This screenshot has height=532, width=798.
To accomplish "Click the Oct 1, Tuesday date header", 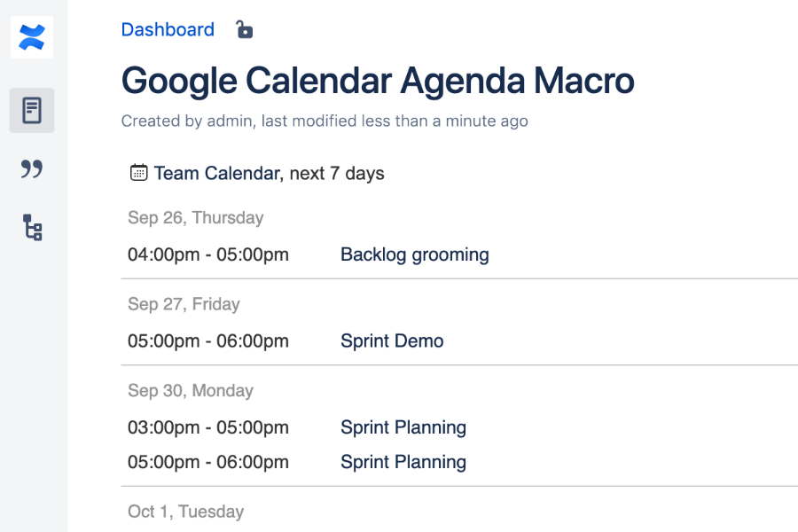I will pos(185,512).
